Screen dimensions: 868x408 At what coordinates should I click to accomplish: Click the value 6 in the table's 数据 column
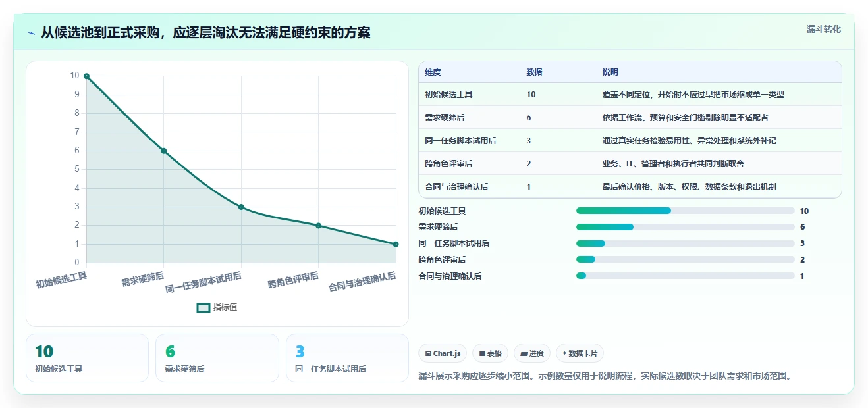coord(529,118)
